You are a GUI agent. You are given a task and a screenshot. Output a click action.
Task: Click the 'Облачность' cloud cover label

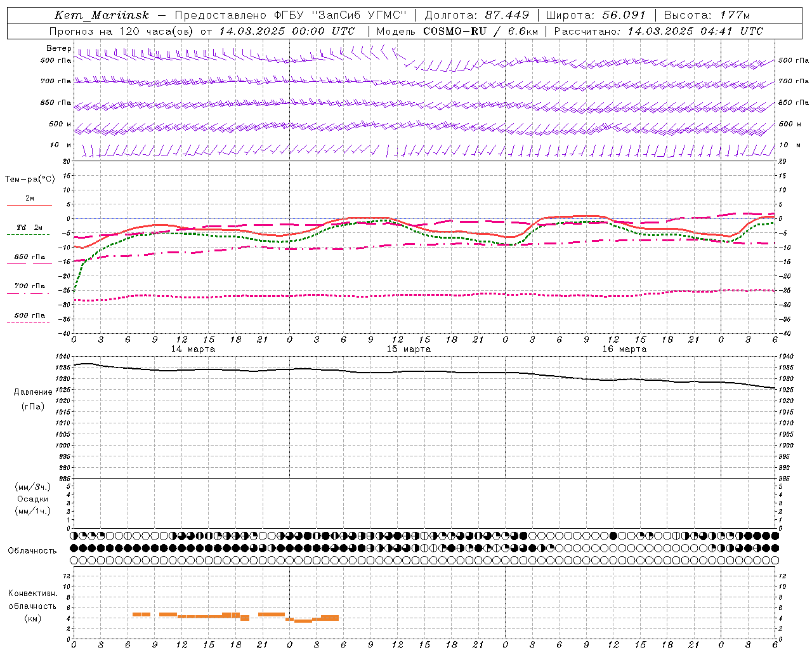(x=32, y=550)
